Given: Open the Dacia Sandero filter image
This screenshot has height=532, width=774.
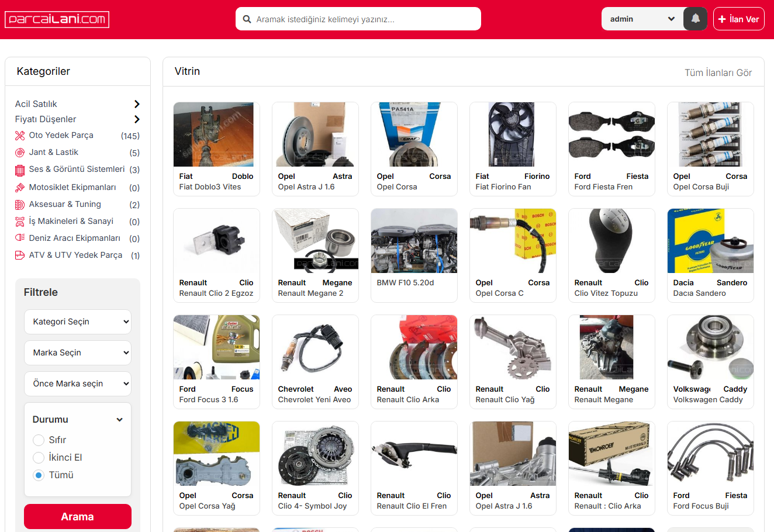Looking at the screenshot, I should tap(710, 241).
